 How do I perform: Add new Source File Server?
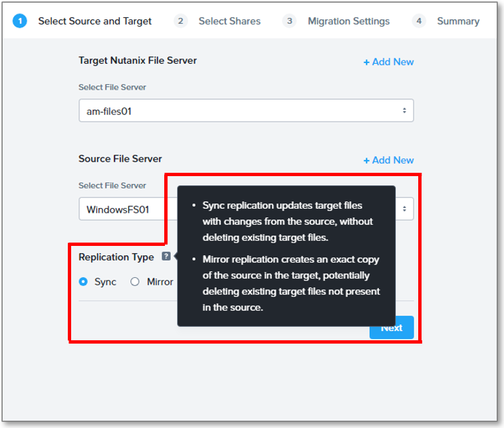click(388, 160)
